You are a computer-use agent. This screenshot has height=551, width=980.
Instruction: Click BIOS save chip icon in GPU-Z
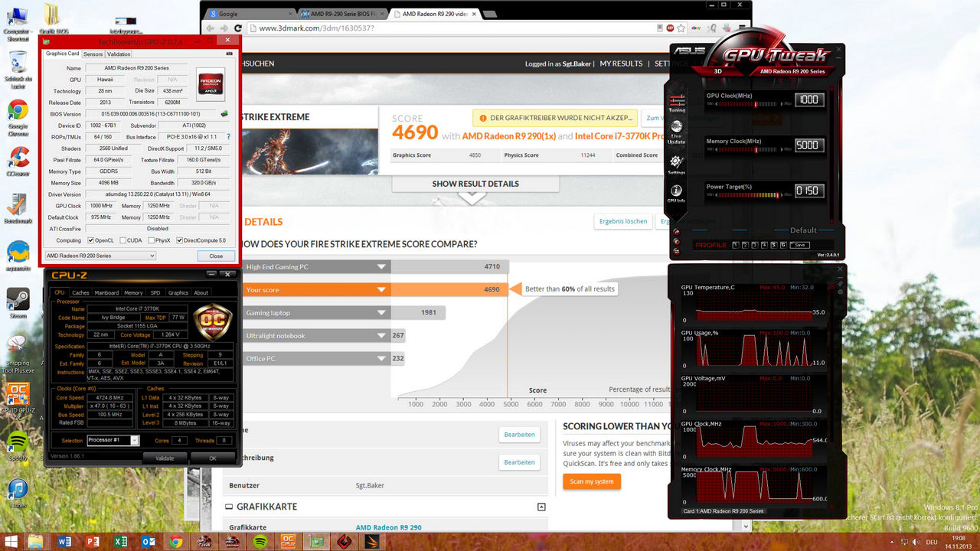[x=225, y=114]
